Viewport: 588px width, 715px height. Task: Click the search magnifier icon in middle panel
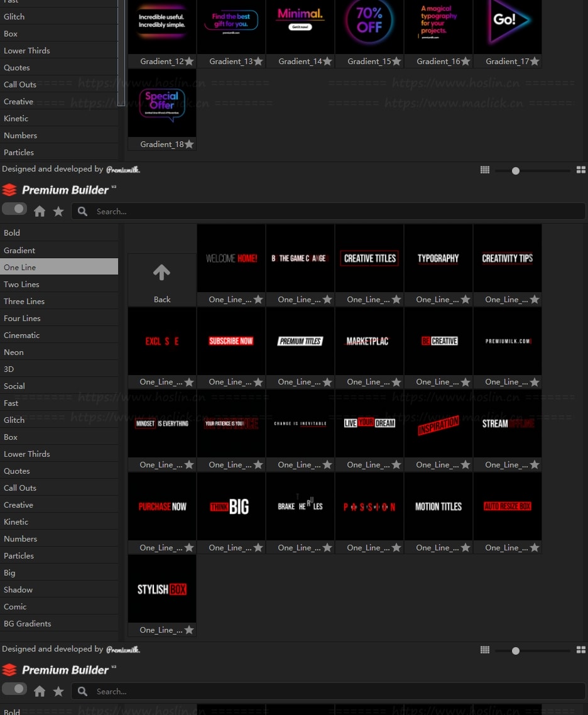pos(82,211)
